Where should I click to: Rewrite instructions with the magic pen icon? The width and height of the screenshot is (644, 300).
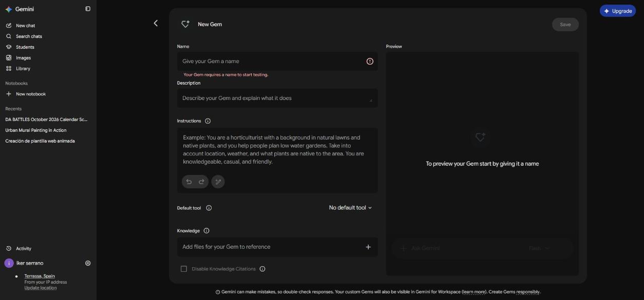(218, 182)
